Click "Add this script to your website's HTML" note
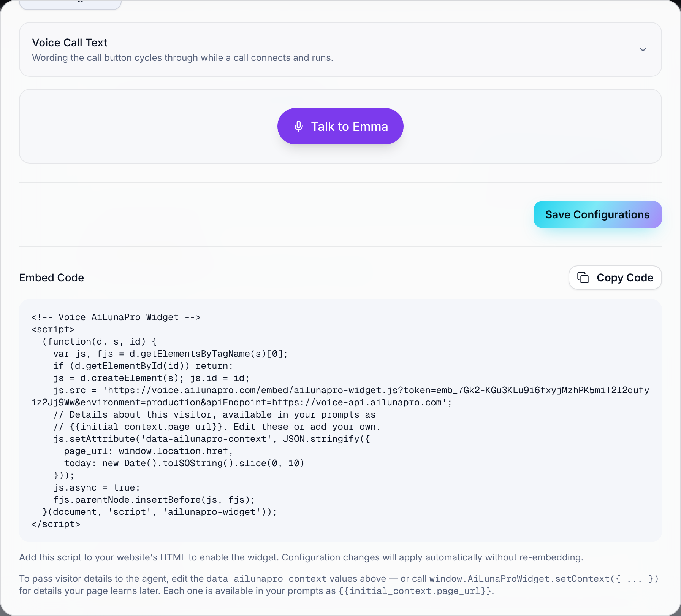Viewport: 681px width, 616px height. pos(301,557)
